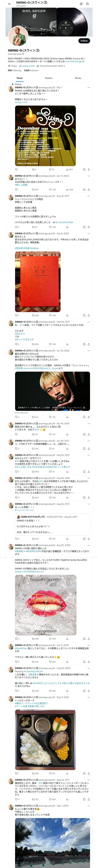Screen dimensions: 98x868
Task: Reply to the pinned Dec 1 post
Action: (x=16, y=170)
